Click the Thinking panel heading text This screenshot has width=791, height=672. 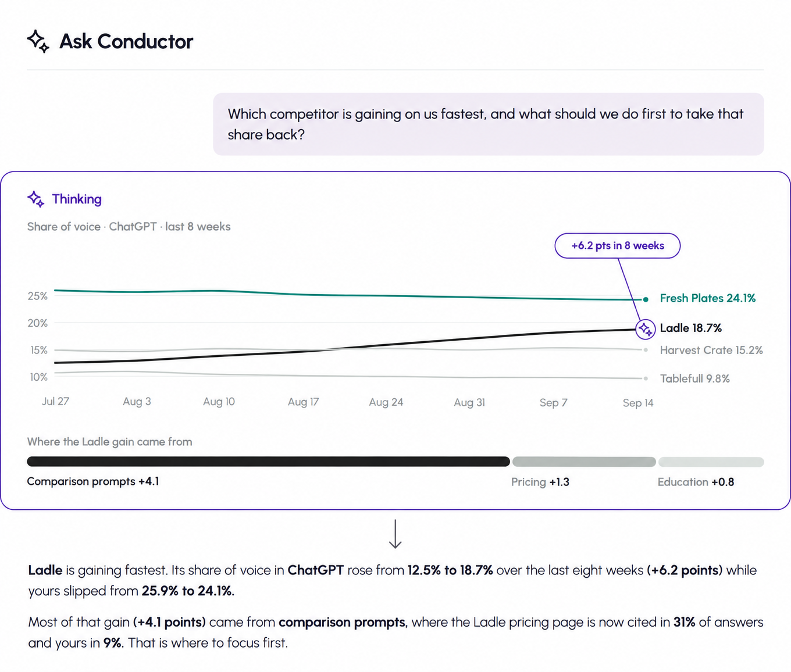point(77,199)
